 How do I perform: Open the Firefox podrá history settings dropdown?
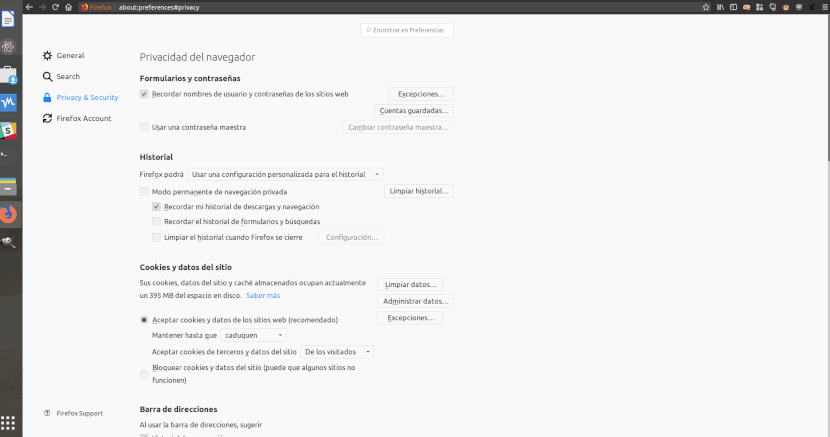[x=285, y=174]
